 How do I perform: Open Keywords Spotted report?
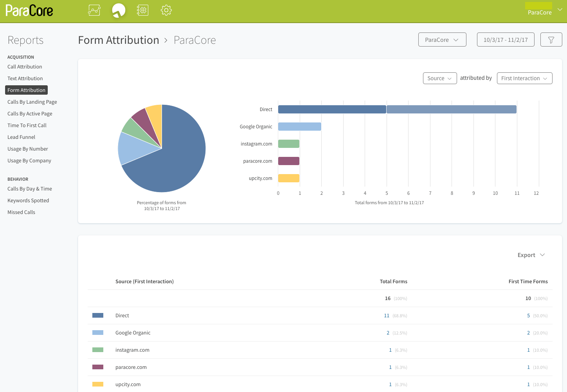[x=28, y=200]
